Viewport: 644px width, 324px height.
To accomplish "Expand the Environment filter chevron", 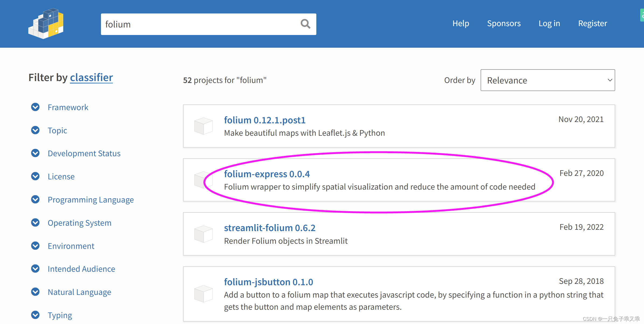I will (x=35, y=246).
